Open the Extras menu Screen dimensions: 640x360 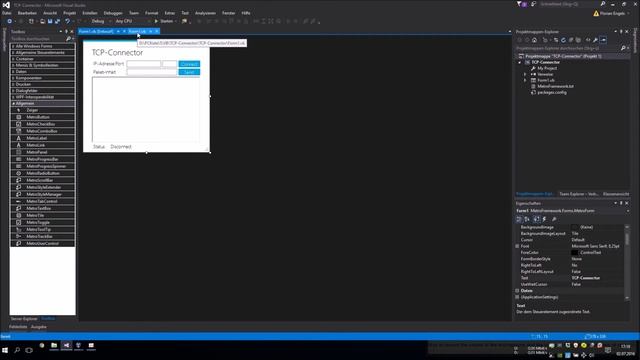170,13
